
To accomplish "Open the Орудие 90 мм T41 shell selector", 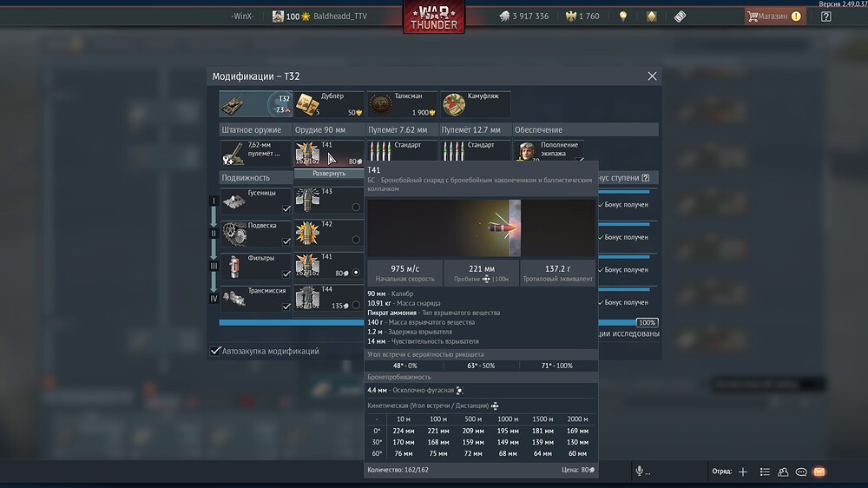I will pyautogui.click(x=329, y=153).
